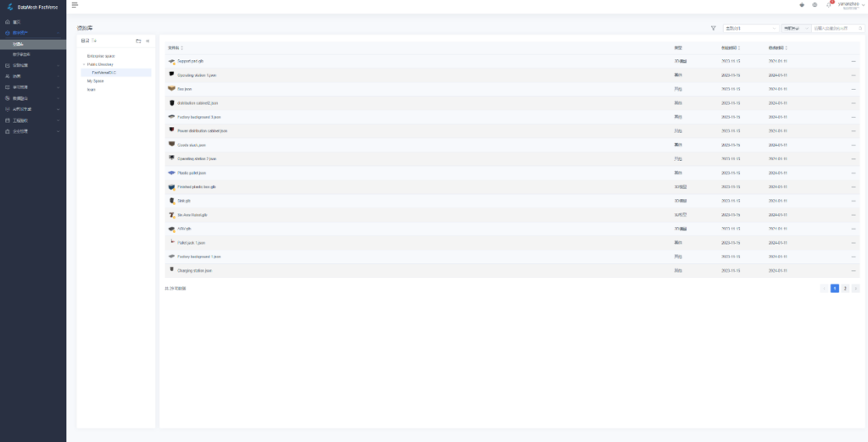Click the new folder icon in the directory panel
Image resolution: width=868 pixels, height=442 pixels.
pyautogui.click(x=138, y=41)
